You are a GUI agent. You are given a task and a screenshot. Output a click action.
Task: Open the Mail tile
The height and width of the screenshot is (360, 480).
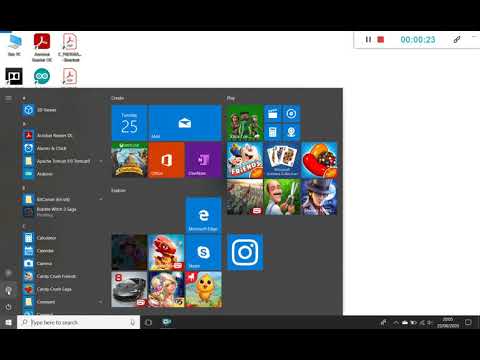point(185,123)
